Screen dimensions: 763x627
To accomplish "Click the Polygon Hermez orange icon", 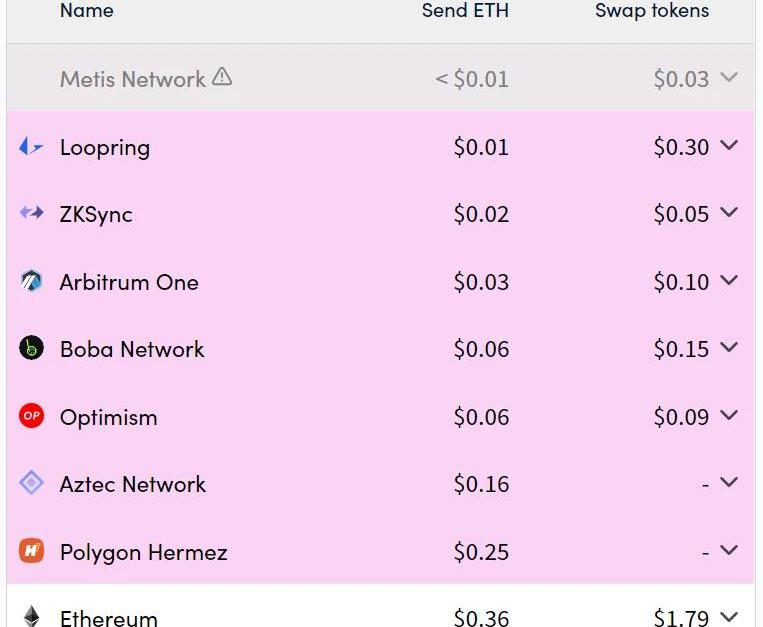I will click(x=31, y=551).
